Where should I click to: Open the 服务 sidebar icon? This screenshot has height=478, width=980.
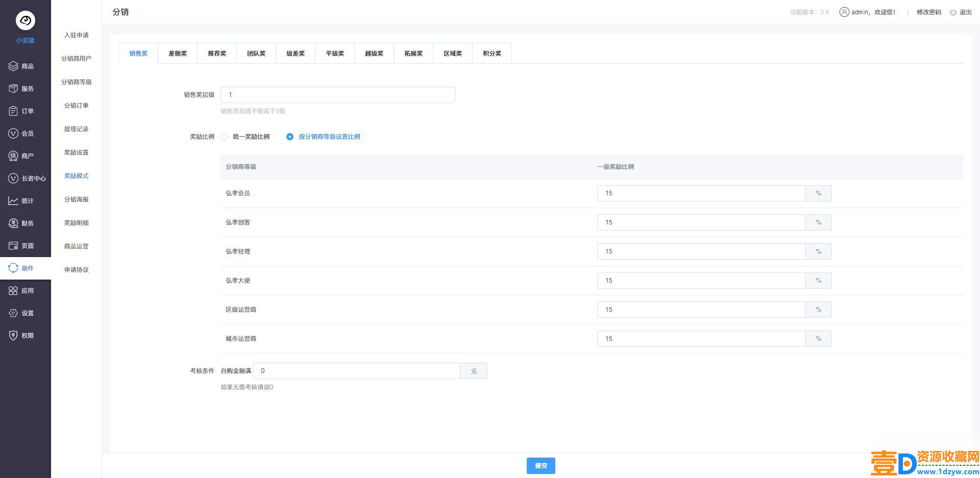click(13, 88)
